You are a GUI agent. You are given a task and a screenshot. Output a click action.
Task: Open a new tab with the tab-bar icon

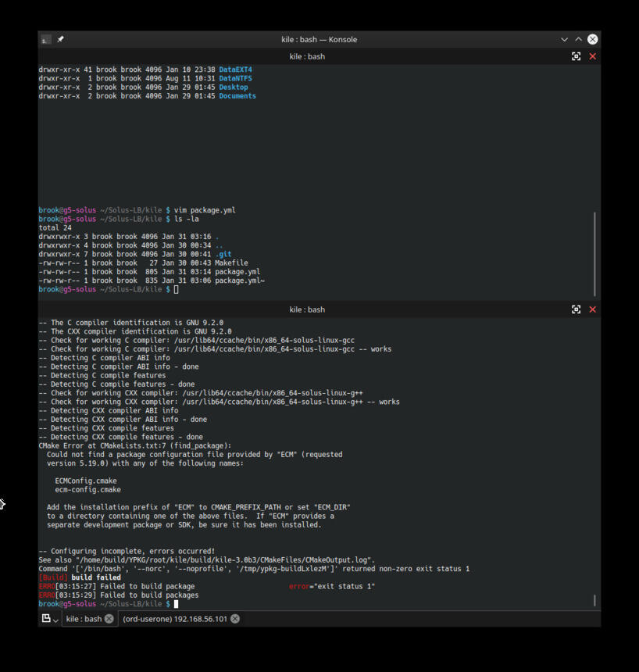pyautogui.click(x=46, y=618)
